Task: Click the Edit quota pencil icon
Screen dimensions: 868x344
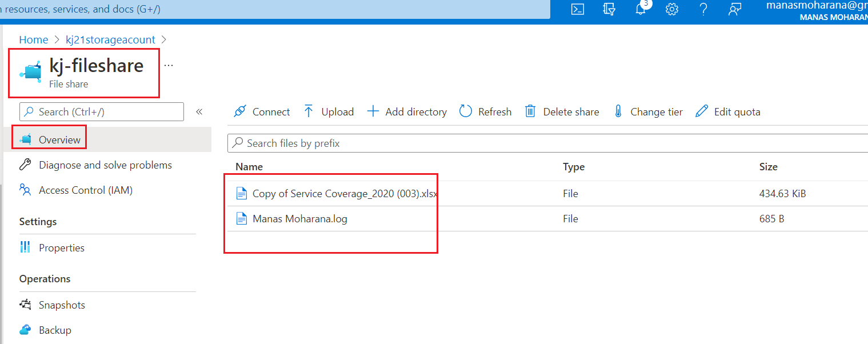Action: click(x=702, y=111)
